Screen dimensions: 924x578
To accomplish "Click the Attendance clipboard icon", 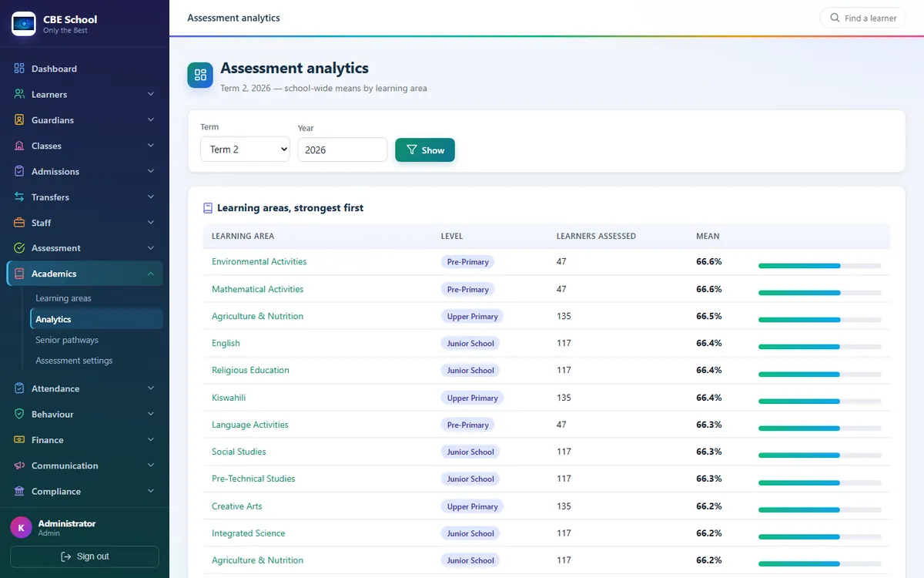I will coord(19,388).
